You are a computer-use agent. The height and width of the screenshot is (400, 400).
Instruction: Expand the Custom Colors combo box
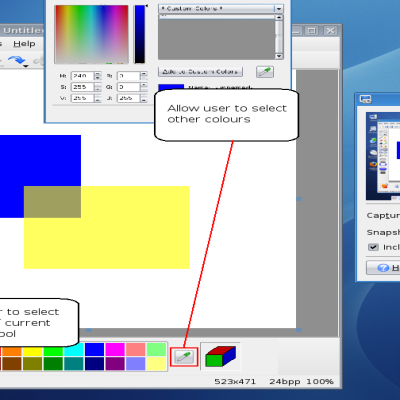pyautogui.click(x=221, y=9)
